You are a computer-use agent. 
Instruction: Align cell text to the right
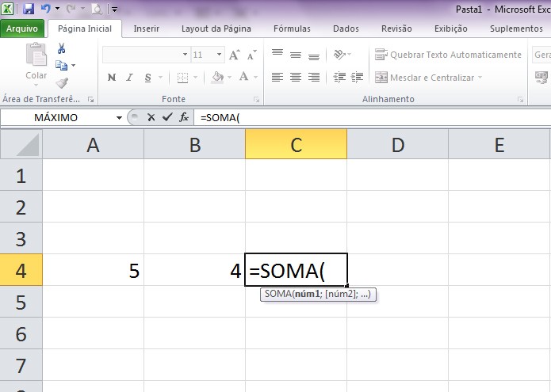(x=314, y=77)
